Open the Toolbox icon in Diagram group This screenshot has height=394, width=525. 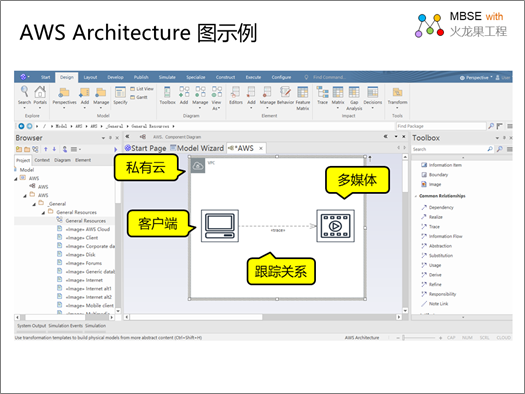tap(167, 92)
